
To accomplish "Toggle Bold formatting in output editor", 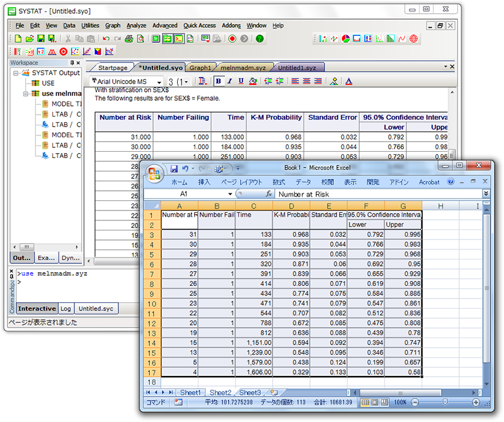I will click(x=218, y=81).
